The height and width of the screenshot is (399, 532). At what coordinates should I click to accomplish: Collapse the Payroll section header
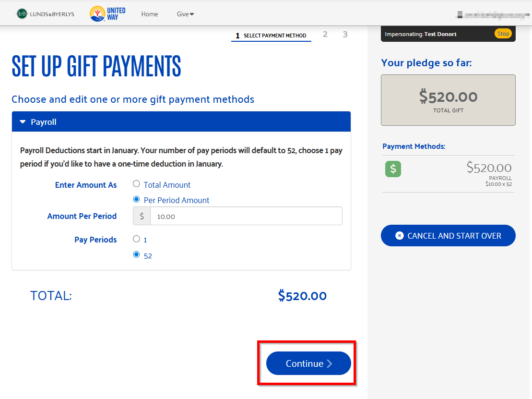(x=181, y=121)
